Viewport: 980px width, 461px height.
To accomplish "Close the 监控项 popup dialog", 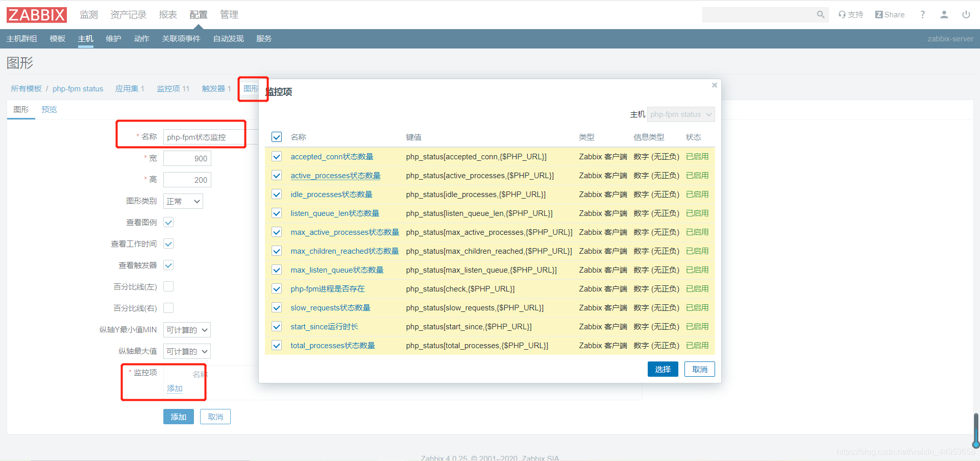I will (715, 85).
